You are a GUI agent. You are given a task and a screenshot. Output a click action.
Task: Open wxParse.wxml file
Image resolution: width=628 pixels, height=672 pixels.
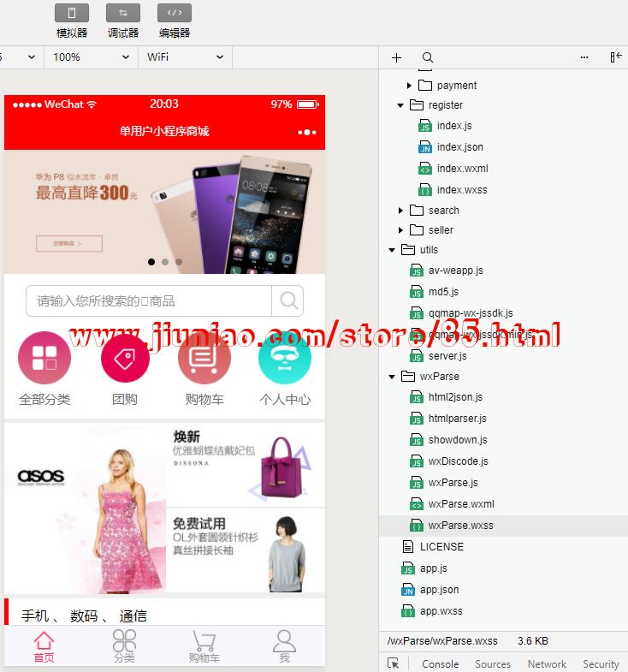(x=452, y=504)
